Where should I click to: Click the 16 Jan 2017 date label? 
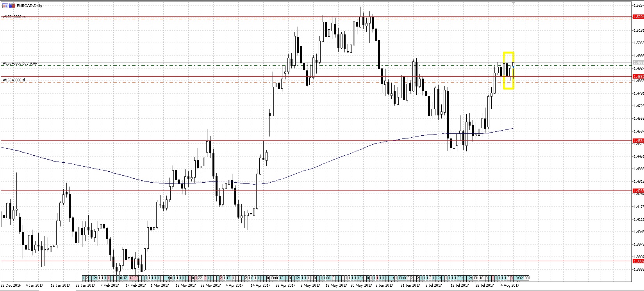coord(60,285)
